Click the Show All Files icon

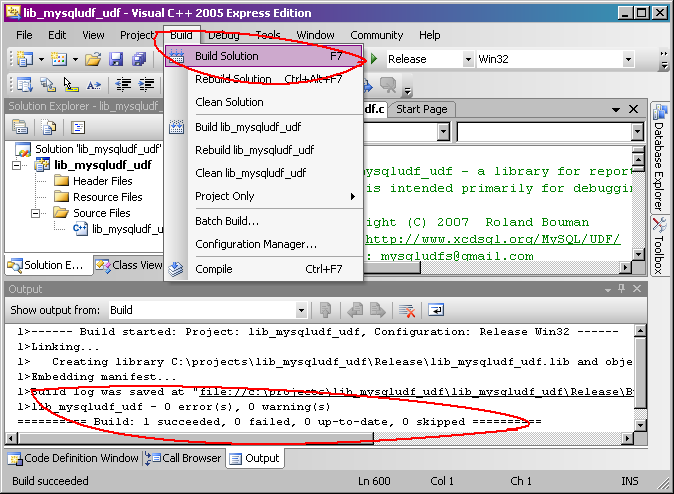point(49,127)
